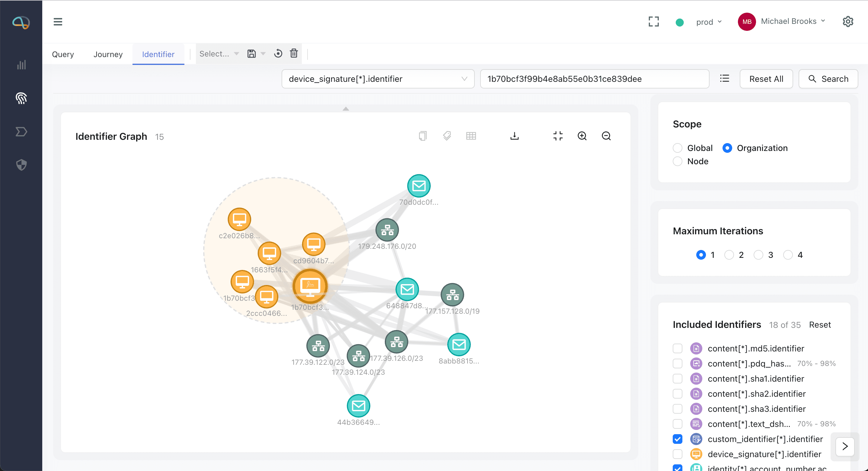Open the shield security sidebar icon
The image size is (868, 471).
tap(21, 165)
